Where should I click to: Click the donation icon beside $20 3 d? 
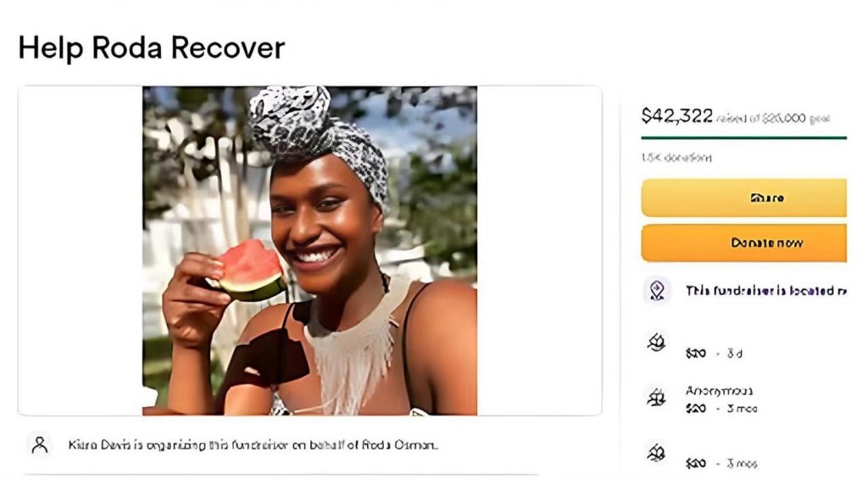click(656, 343)
